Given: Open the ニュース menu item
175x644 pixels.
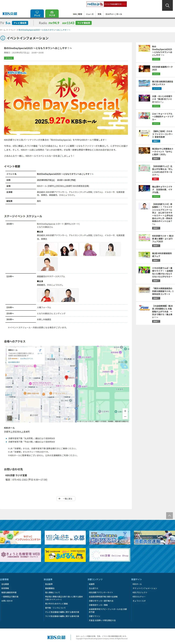Looking at the screenshot, I should 90,14.
